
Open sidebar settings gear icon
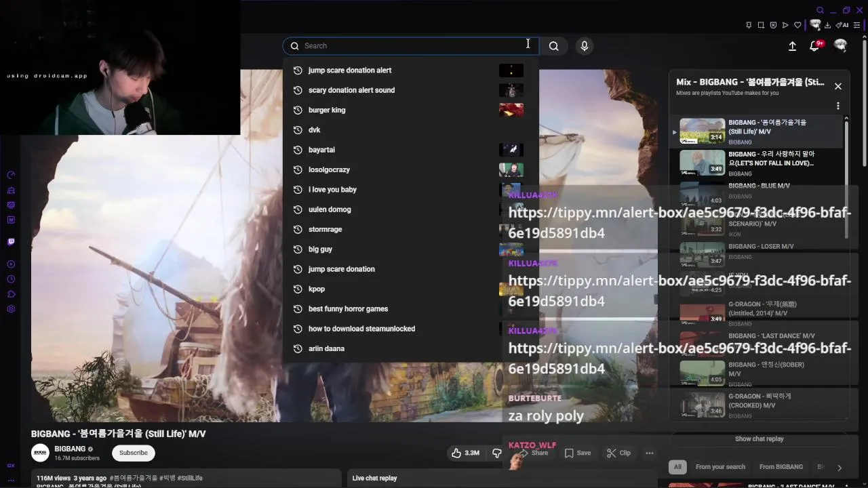click(x=11, y=309)
